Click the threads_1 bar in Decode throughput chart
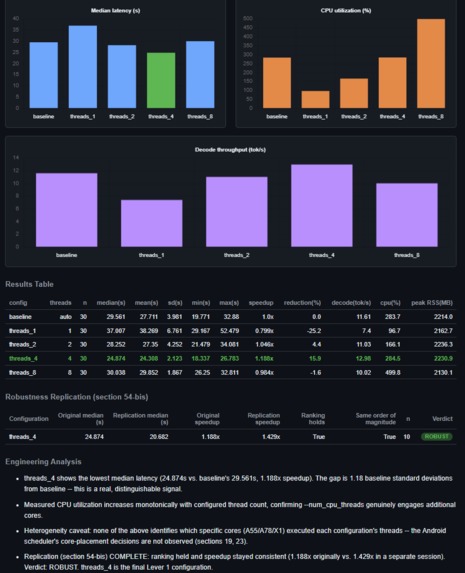Image resolution: width=465 pixels, height=573 pixels. click(x=152, y=223)
